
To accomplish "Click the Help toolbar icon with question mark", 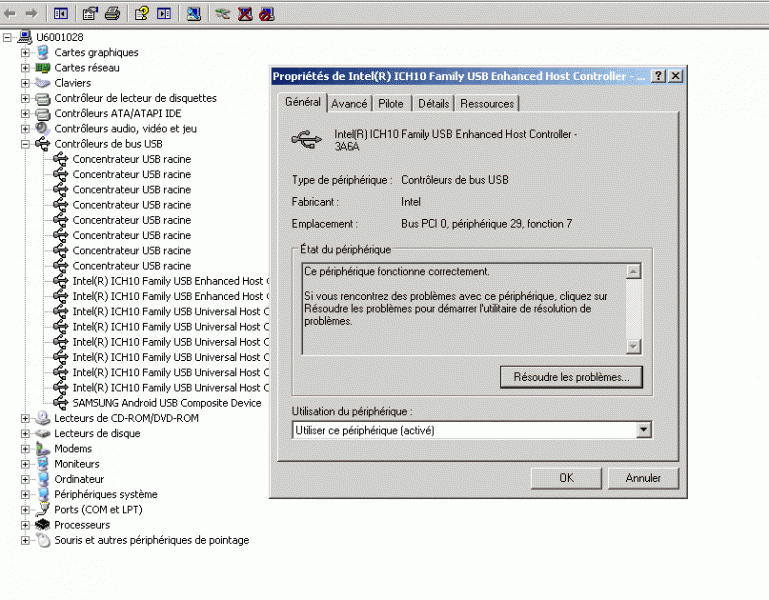I will (x=141, y=14).
